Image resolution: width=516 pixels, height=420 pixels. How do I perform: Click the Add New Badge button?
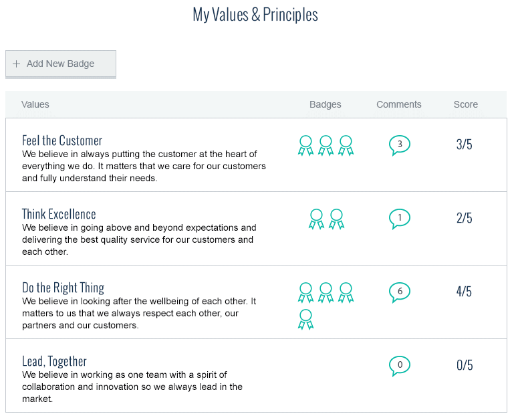61,64
